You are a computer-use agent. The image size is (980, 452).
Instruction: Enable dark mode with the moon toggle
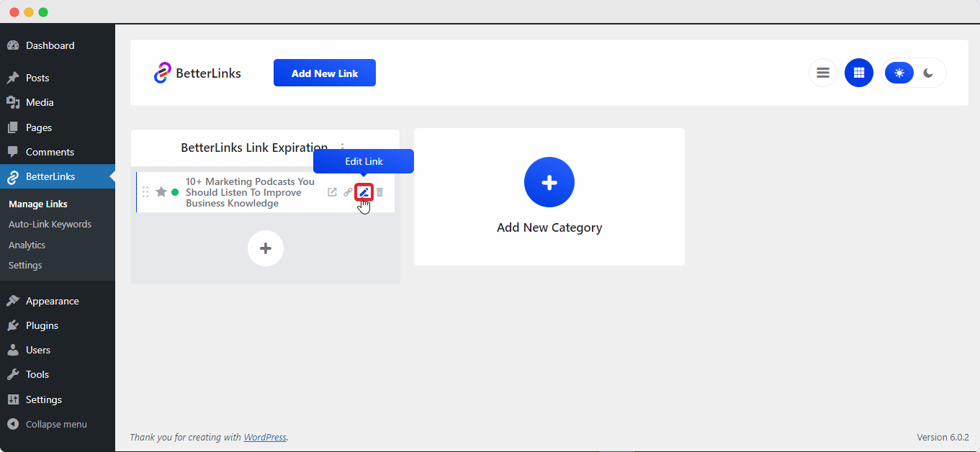pos(927,73)
